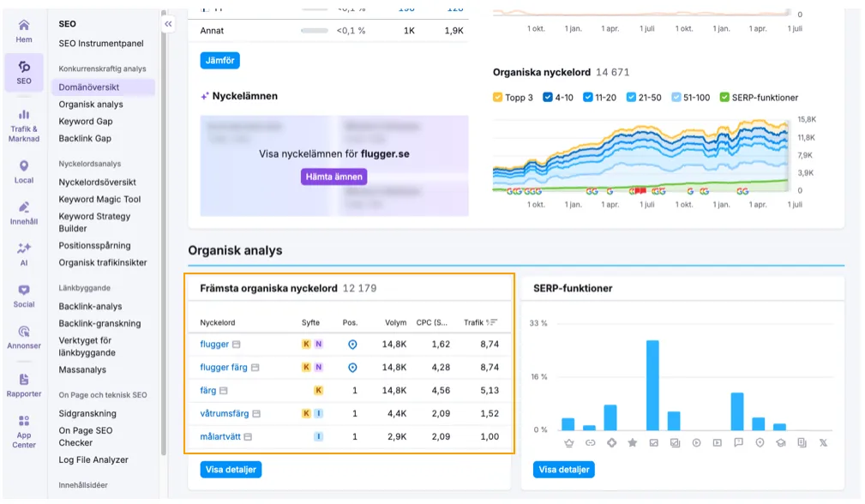Open Keyword Magic Tool
The width and height of the screenshot is (865, 504).
[99, 199]
